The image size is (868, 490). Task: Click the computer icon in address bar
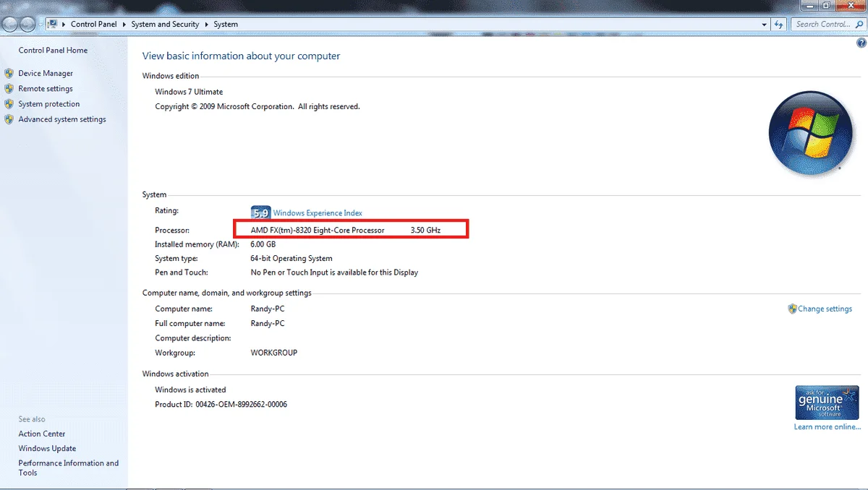tap(52, 24)
